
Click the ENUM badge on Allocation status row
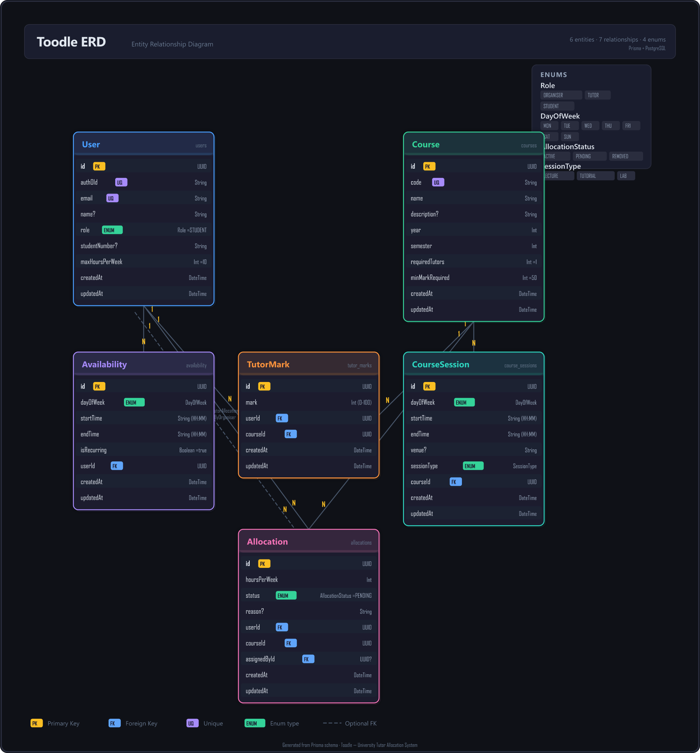coord(286,596)
